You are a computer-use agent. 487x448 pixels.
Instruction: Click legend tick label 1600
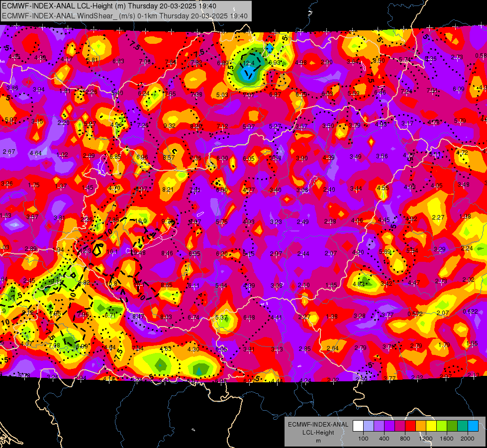[447, 439]
